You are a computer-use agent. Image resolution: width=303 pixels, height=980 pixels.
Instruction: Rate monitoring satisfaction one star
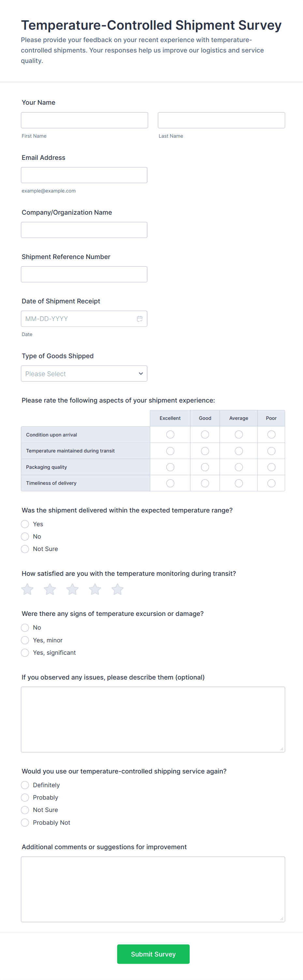point(27,589)
